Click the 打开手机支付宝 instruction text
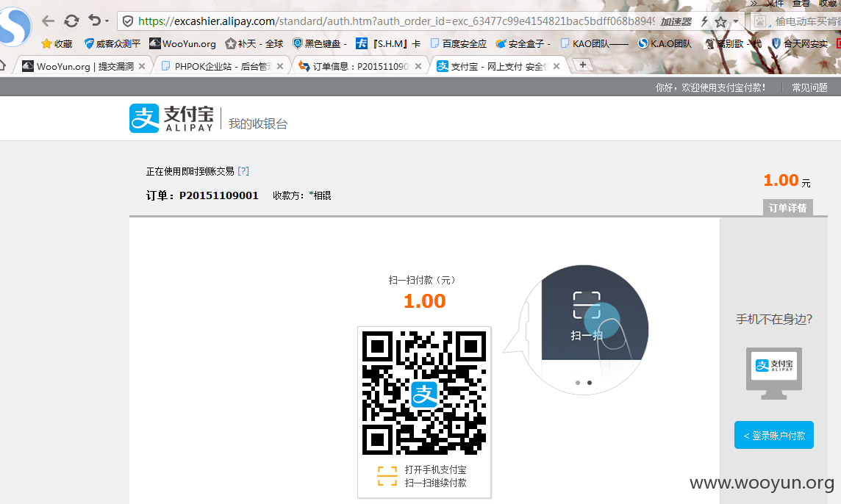 [x=435, y=469]
